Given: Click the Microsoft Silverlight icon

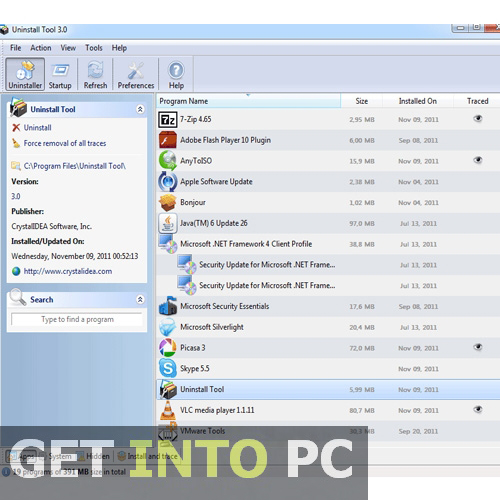Looking at the screenshot, I should coord(167,327).
